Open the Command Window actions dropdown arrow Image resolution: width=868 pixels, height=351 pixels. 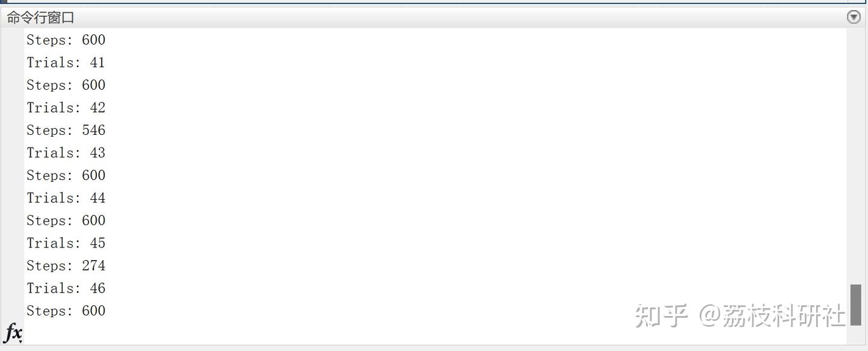(854, 17)
